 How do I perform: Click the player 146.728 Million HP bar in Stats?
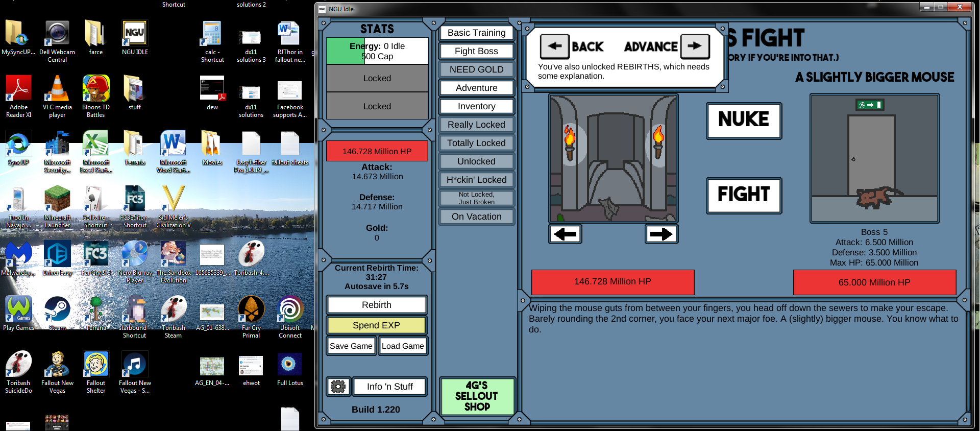coord(377,151)
